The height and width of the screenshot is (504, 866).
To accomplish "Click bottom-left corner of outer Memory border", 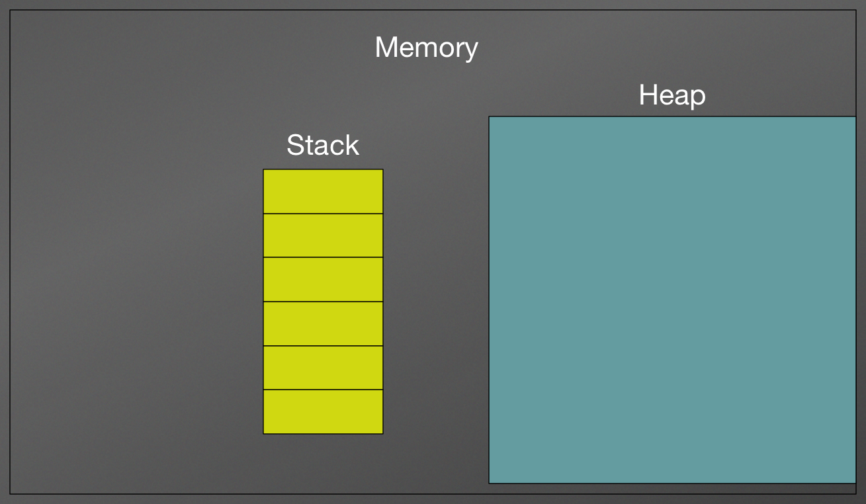I will click(10, 494).
